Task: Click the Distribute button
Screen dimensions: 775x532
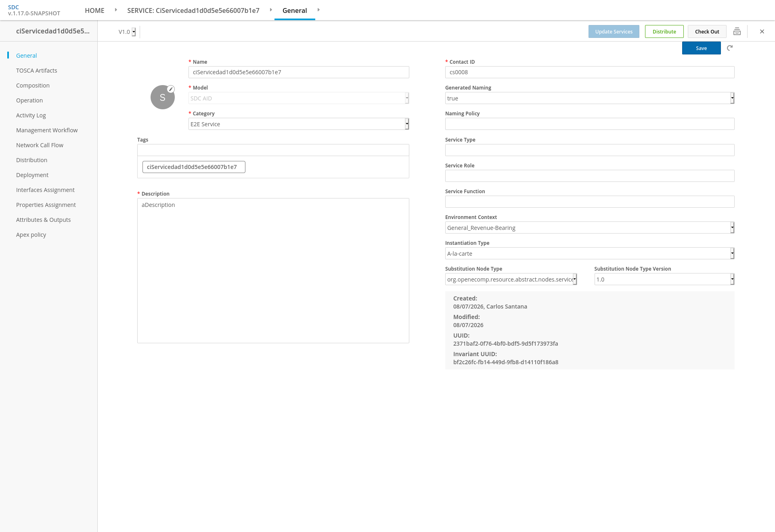Action: tap(664, 31)
